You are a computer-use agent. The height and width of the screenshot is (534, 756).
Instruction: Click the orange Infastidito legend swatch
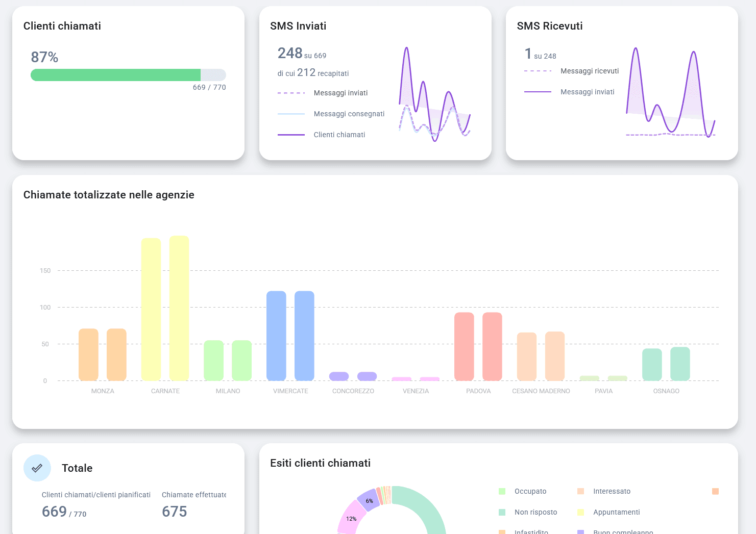tap(503, 531)
